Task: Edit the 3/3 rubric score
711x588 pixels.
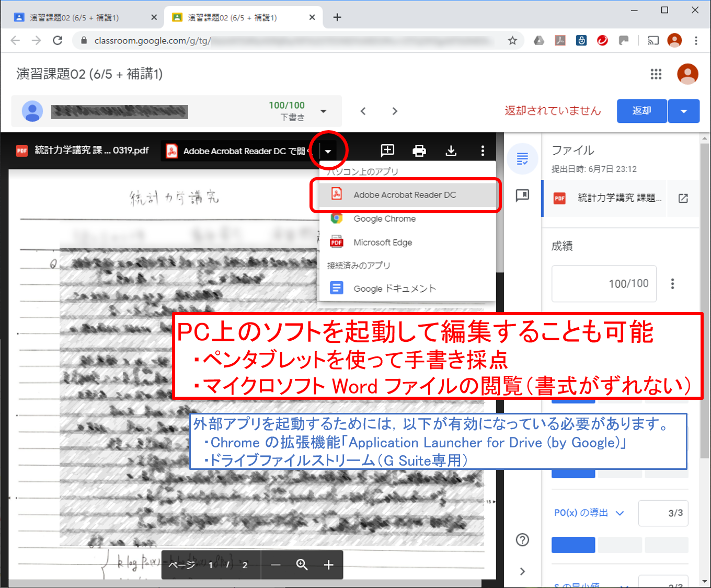Action: click(x=663, y=513)
